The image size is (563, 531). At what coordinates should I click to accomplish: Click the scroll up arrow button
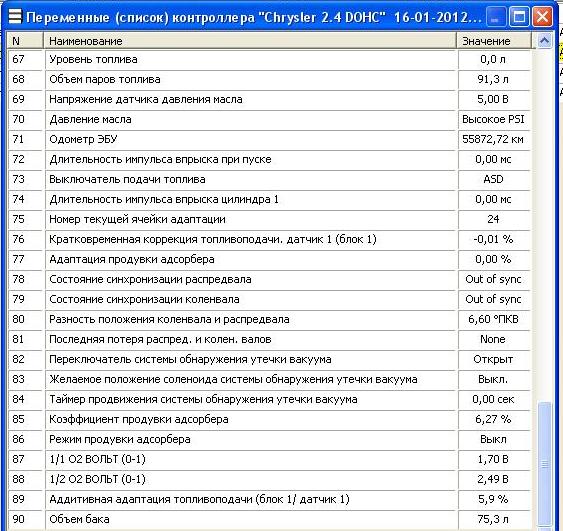(x=544, y=41)
